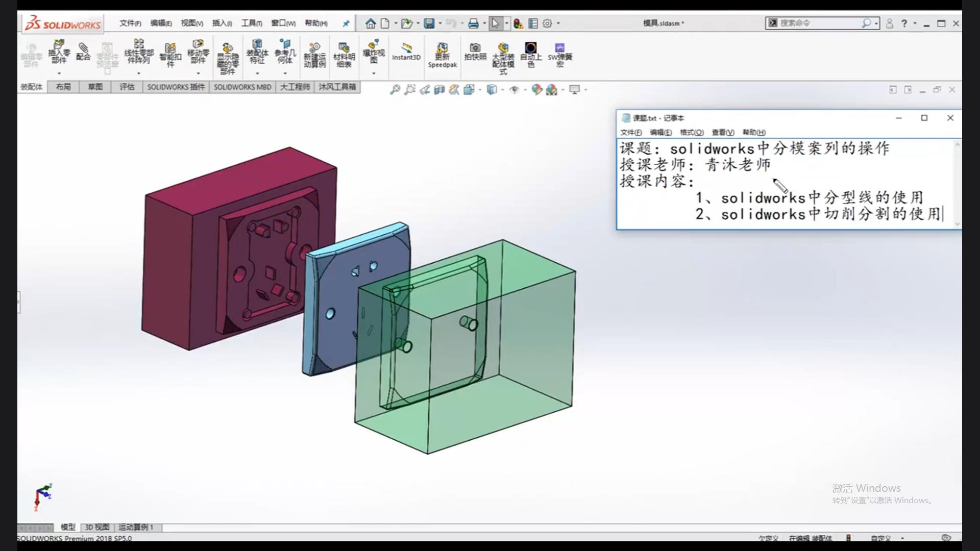Click the Apply Scene icon

pyautogui.click(x=552, y=90)
